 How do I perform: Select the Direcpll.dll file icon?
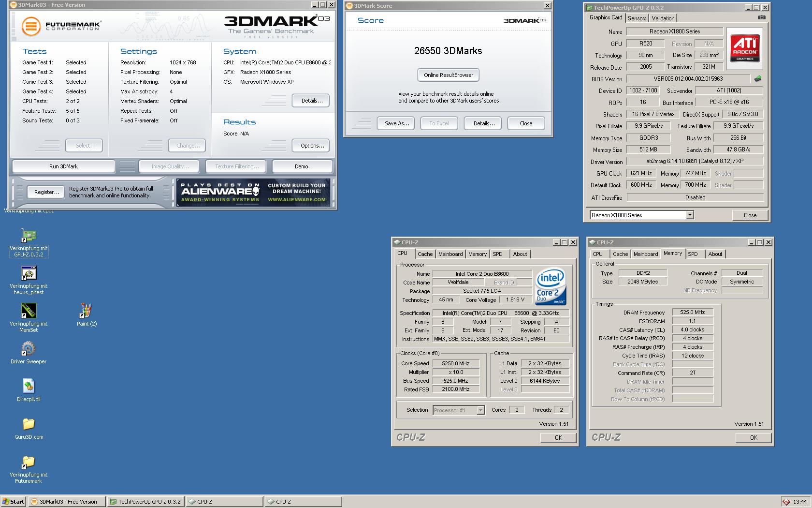coord(29,390)
